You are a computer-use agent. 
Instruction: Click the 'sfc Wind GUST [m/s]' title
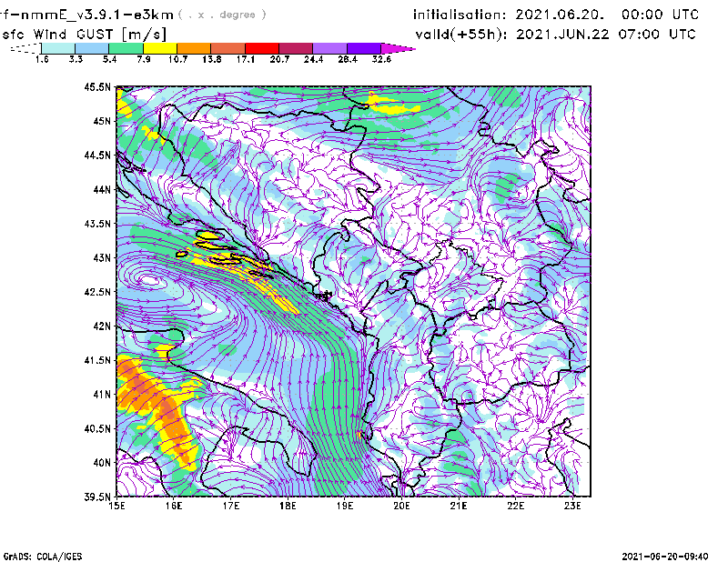pos(84,35)
